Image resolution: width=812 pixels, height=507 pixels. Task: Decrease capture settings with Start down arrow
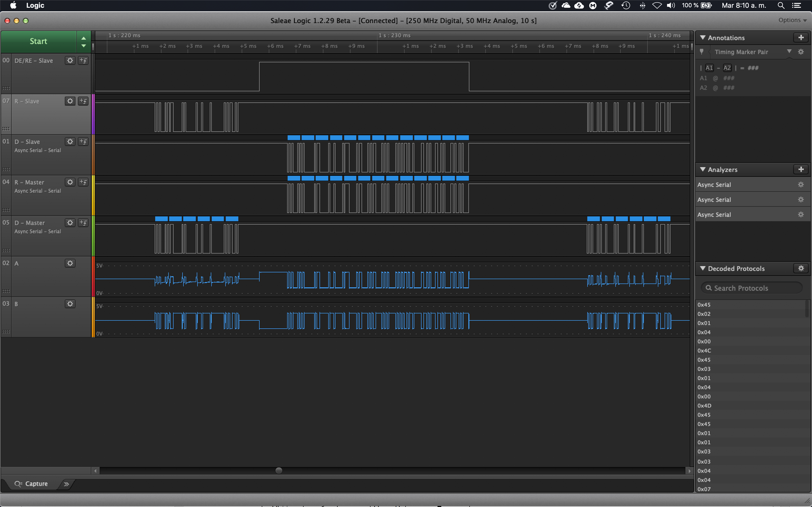click(84, 46)
